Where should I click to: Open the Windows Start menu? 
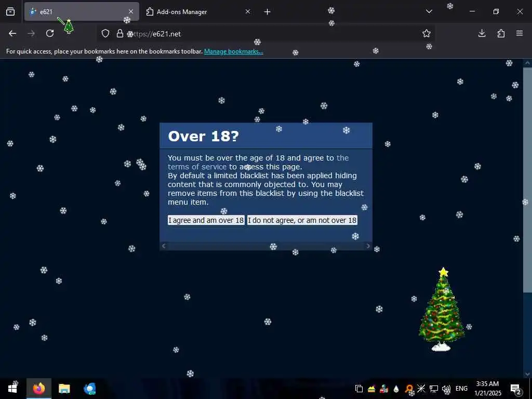coord(13,389)
